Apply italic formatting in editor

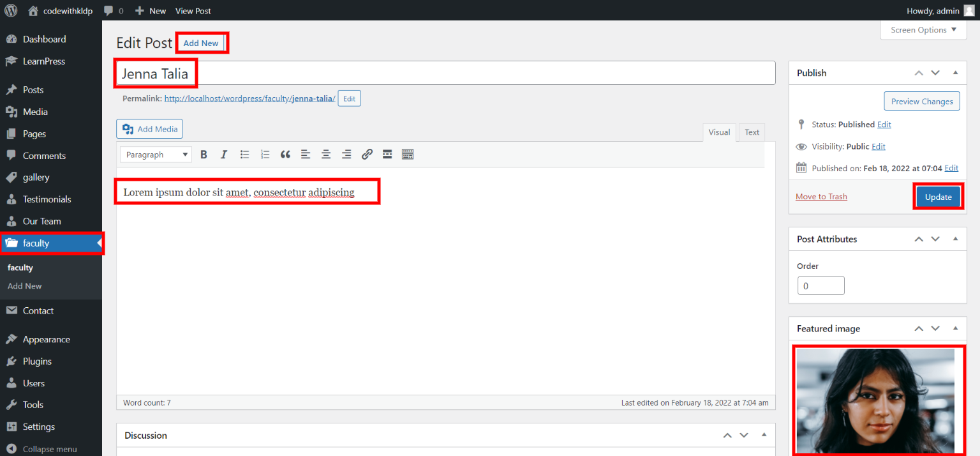click(x=224, y=155)
